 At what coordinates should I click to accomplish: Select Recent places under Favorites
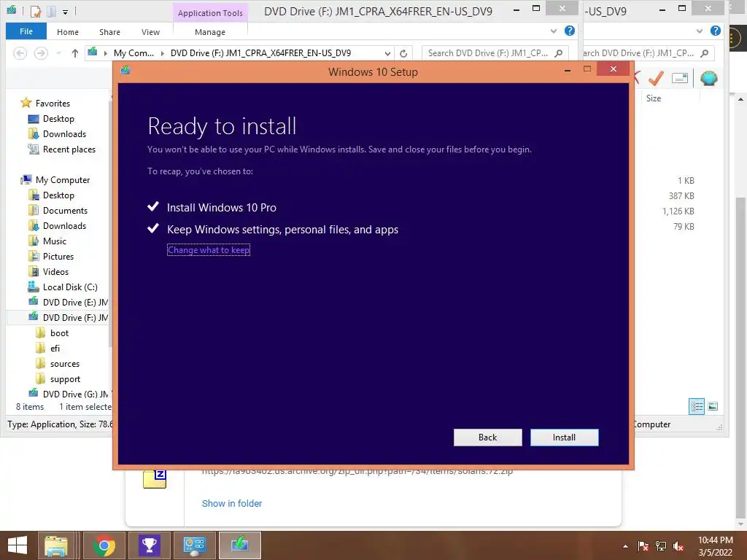tap(62, 149)
